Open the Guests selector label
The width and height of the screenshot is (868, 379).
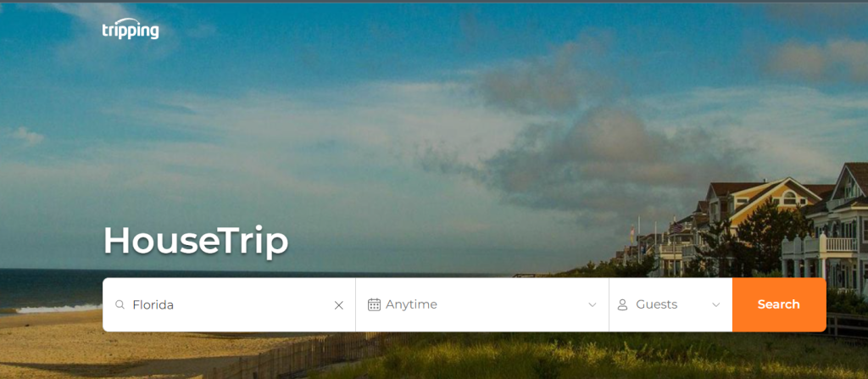point(657,304)
